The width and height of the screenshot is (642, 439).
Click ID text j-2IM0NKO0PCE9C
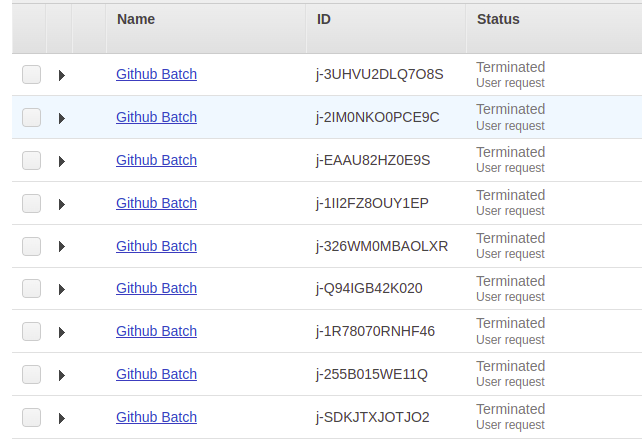(x=378, y=118)
